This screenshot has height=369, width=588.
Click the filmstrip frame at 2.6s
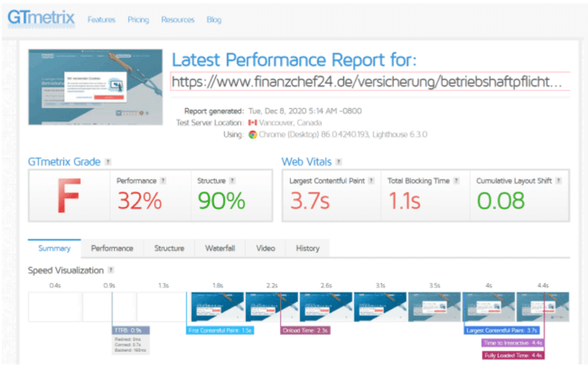(326, 307)
